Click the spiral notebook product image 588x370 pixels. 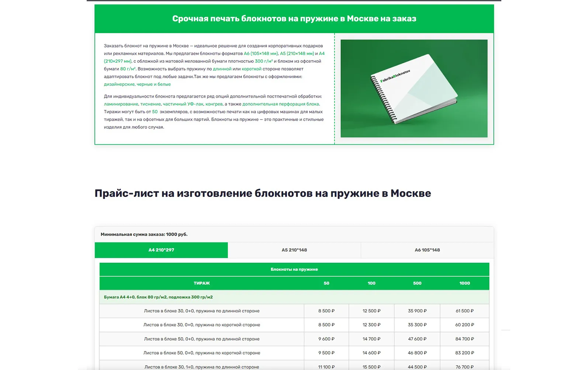(x=414, y=89)
